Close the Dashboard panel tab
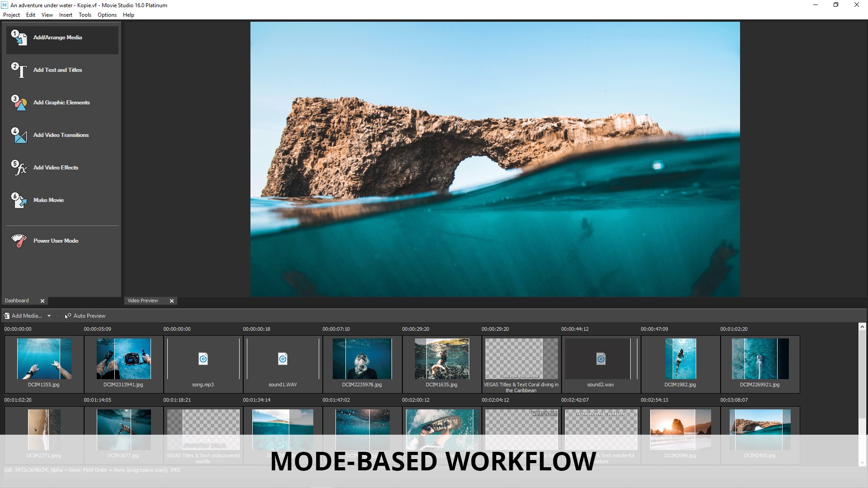Screen dimensions: 868x488 point(42,301)
